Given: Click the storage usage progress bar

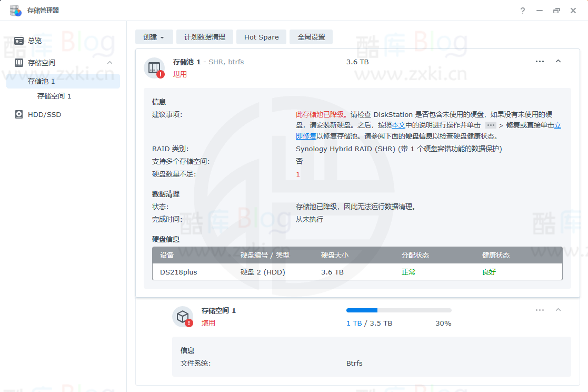Looking at the screenshot, I should coord(398,310).
